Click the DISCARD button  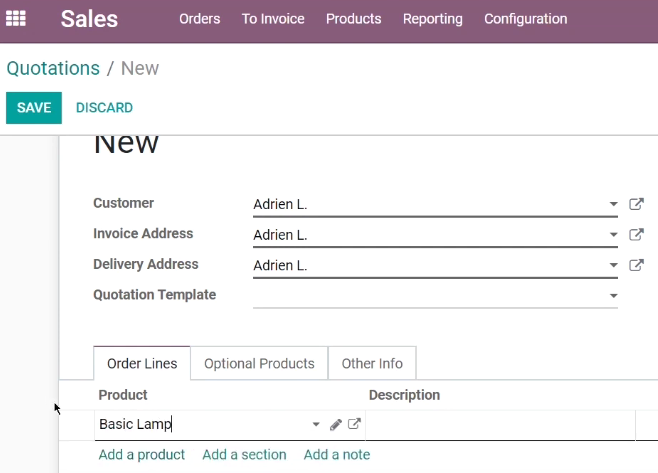[x=104, y=108]
